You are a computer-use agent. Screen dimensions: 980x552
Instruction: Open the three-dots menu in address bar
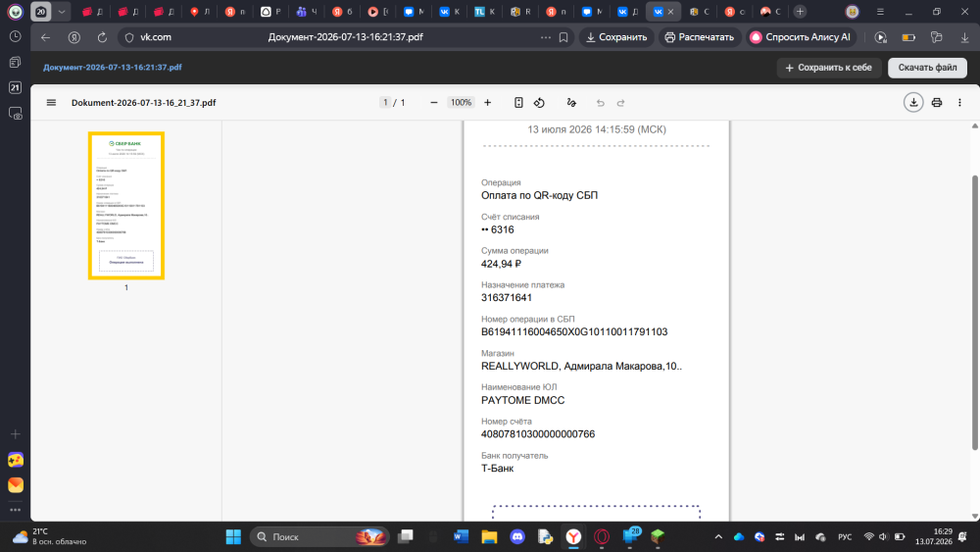pos(546,37)
